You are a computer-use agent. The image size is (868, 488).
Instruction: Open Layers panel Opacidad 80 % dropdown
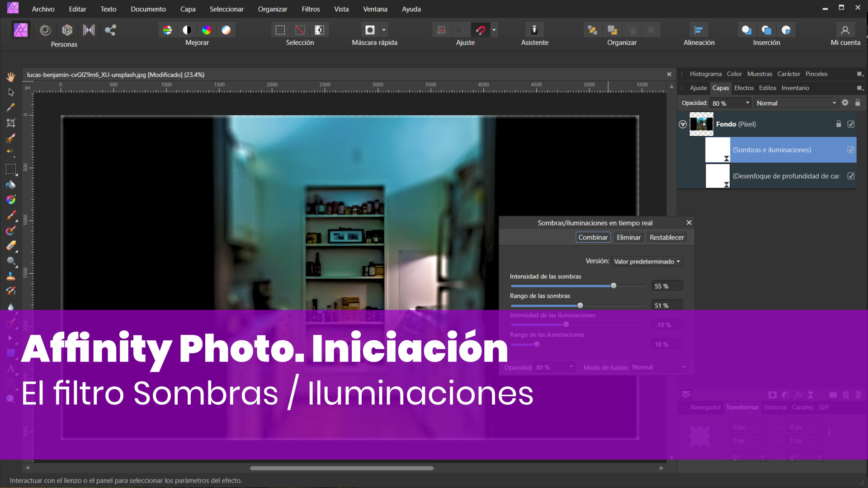[731, 103]
